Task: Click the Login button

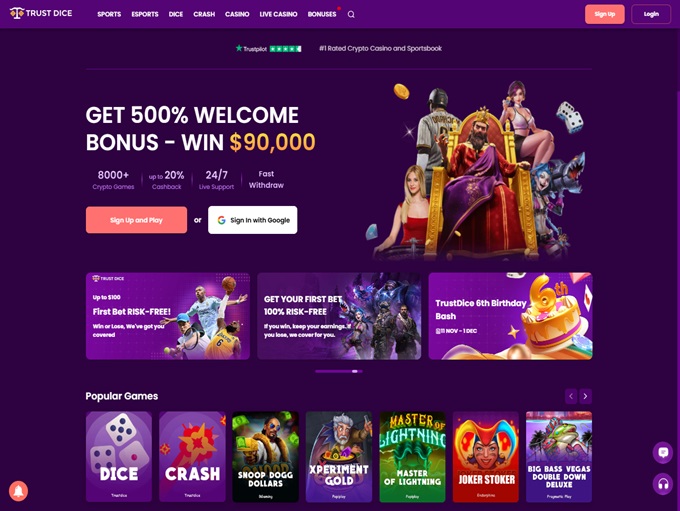Action: (651, 14)
